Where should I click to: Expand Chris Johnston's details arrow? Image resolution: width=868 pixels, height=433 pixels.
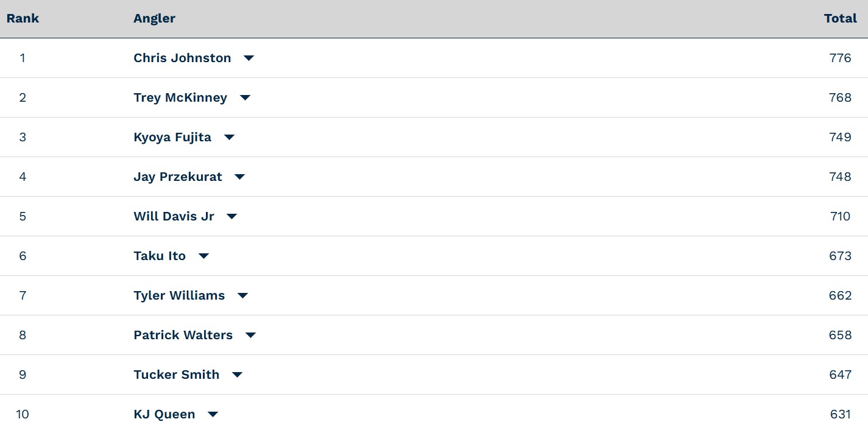pyautogui.click(x=249, y=58)
